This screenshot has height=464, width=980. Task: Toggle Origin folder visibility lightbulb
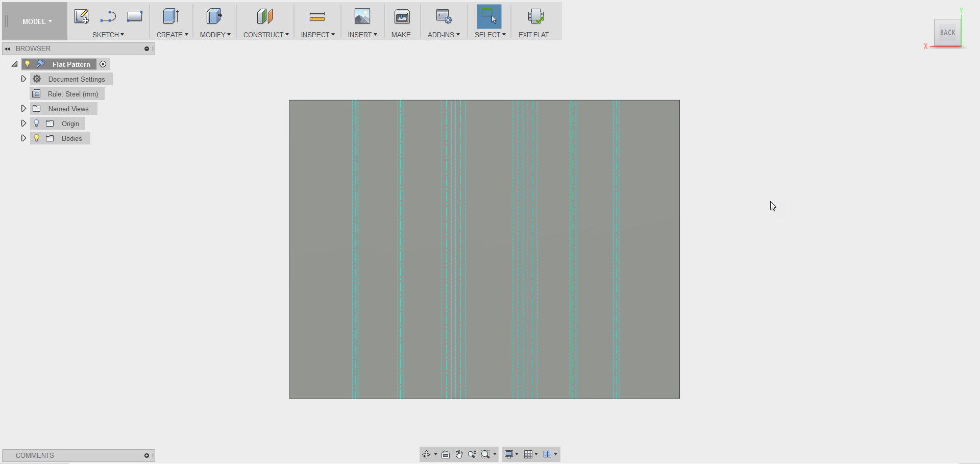click(37, 124)
